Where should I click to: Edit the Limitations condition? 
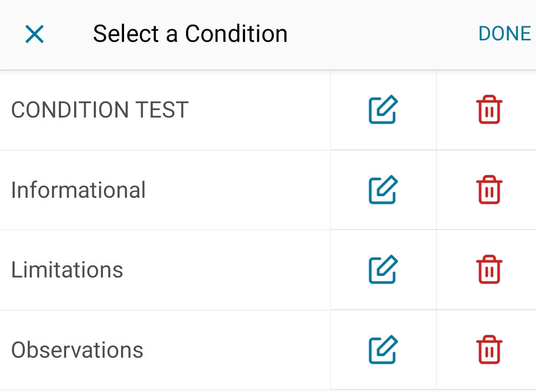pos(383,270)
